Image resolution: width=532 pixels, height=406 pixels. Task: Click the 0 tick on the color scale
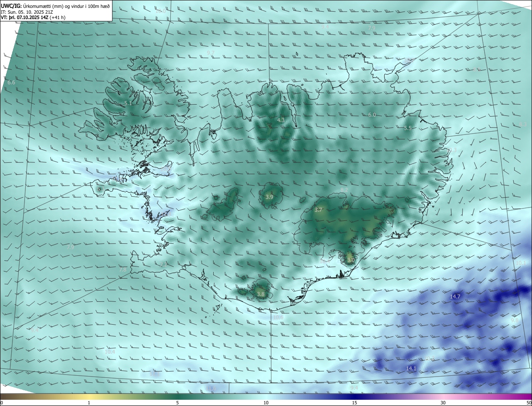pyautogui.click(x=1, y=403)
